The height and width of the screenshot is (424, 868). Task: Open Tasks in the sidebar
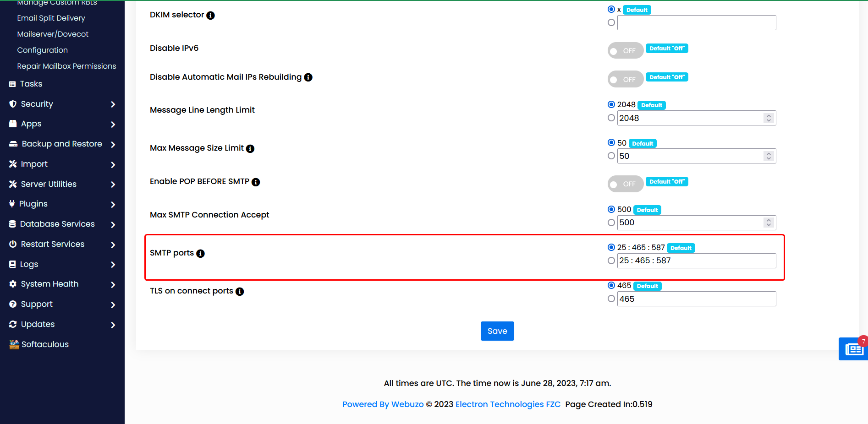tap(31, 84)
